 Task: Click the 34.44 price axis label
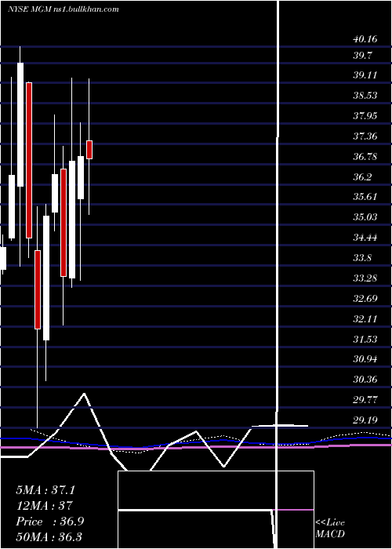pos(365,238)
